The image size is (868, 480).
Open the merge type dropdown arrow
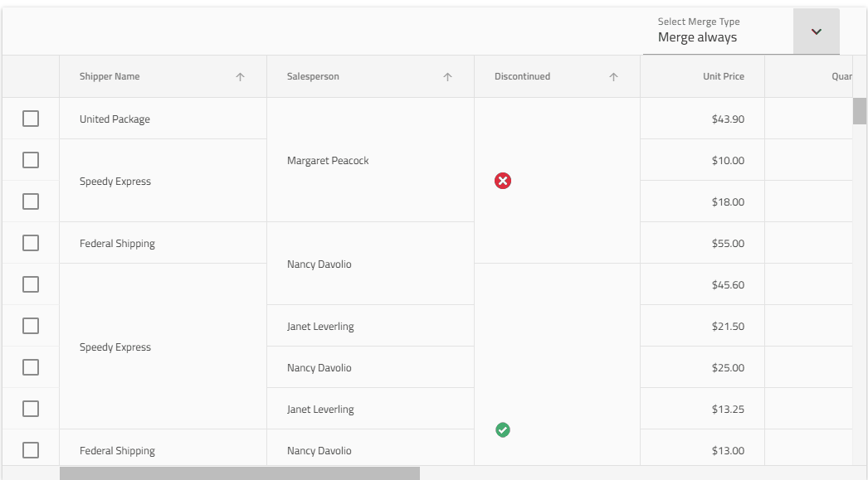pyautogui.click(x=816, y=32)
